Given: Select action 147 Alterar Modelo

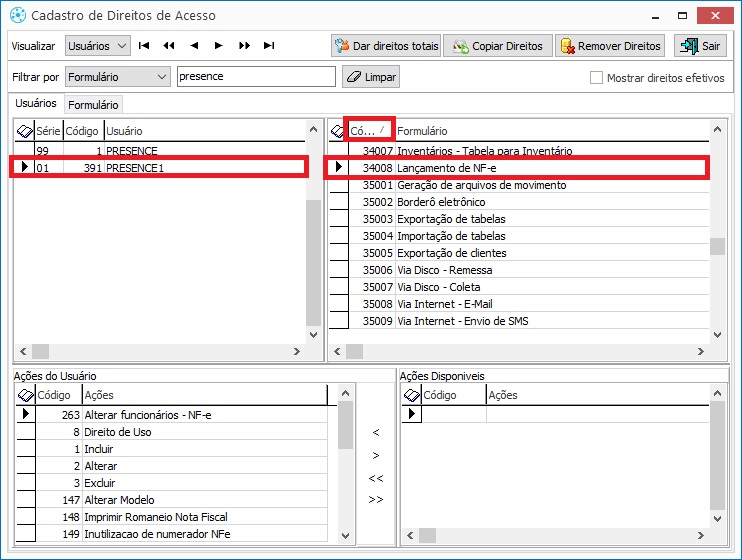Looking at the screenshot, I should (172, 500).
